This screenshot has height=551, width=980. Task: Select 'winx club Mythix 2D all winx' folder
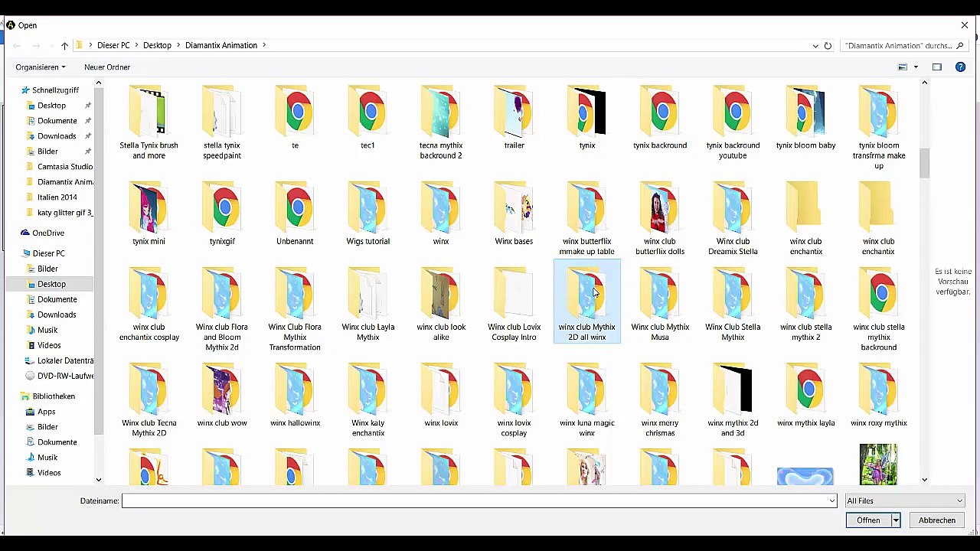tap(587, 302)
